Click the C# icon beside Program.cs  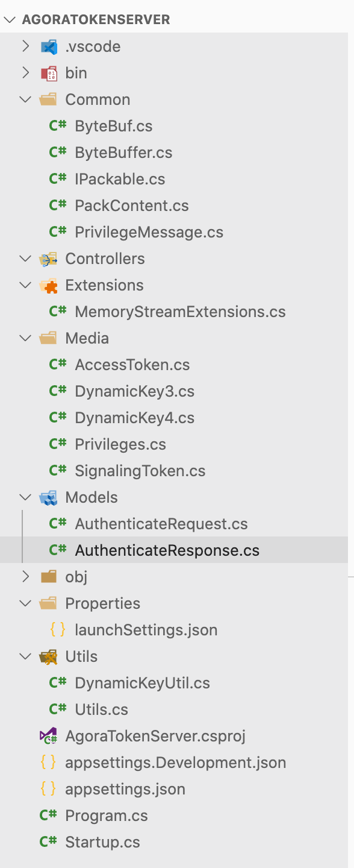(48, 816)
